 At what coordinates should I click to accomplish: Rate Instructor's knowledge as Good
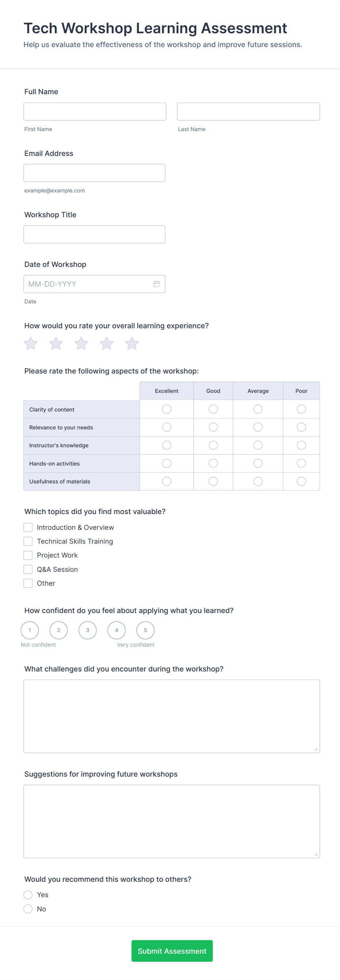coord(213,445)
